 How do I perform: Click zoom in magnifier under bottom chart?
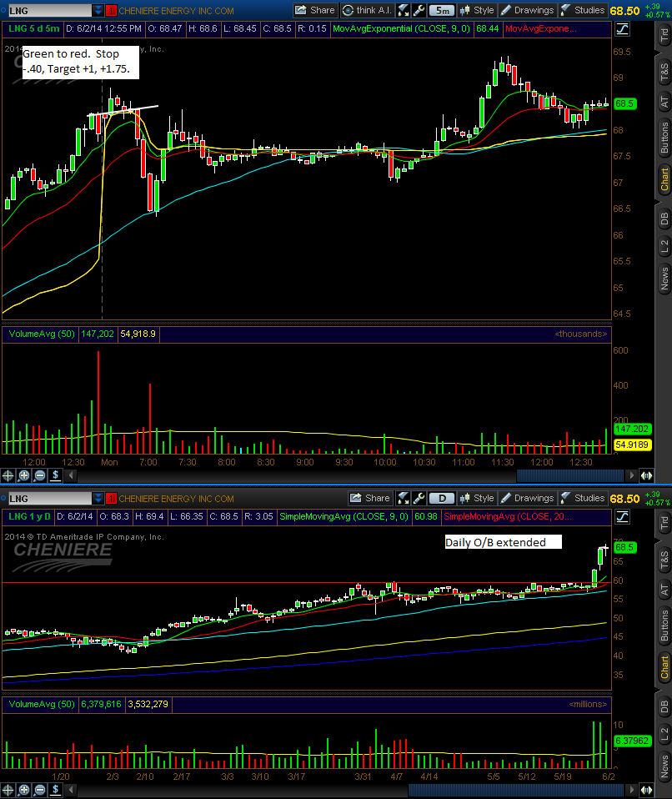(x=23, y=791)
